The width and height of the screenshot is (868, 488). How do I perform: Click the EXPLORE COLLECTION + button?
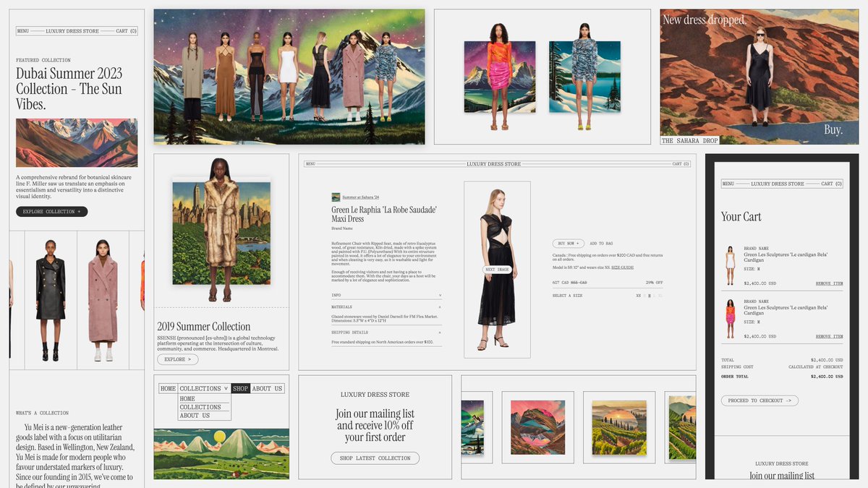pos(52,212)
